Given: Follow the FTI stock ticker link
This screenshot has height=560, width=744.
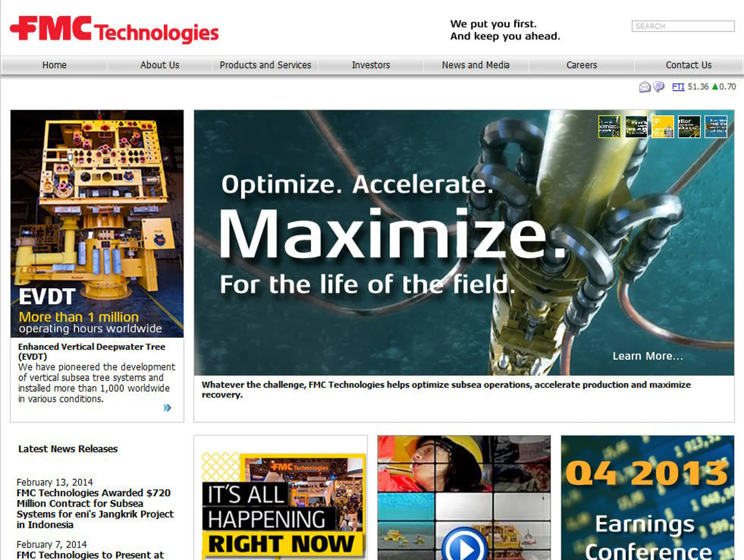Looking at the screenshot, I should pos(678,87).
